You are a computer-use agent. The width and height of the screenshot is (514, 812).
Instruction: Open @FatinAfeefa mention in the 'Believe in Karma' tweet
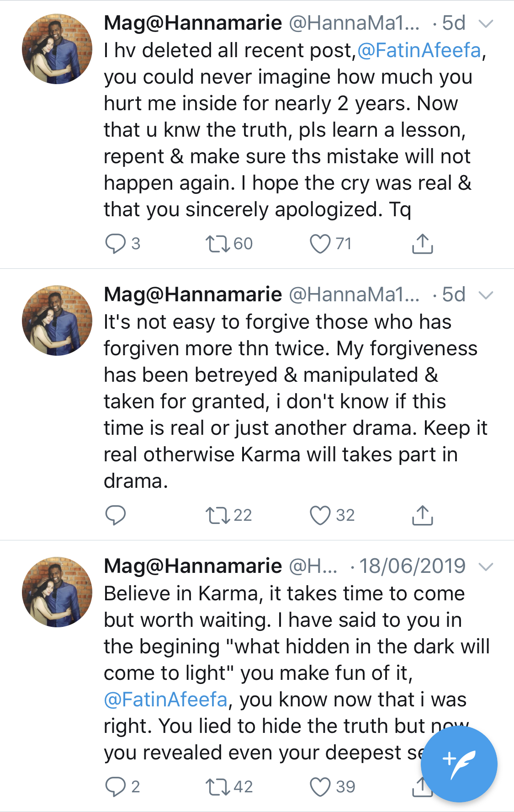(x=165, y=700)
